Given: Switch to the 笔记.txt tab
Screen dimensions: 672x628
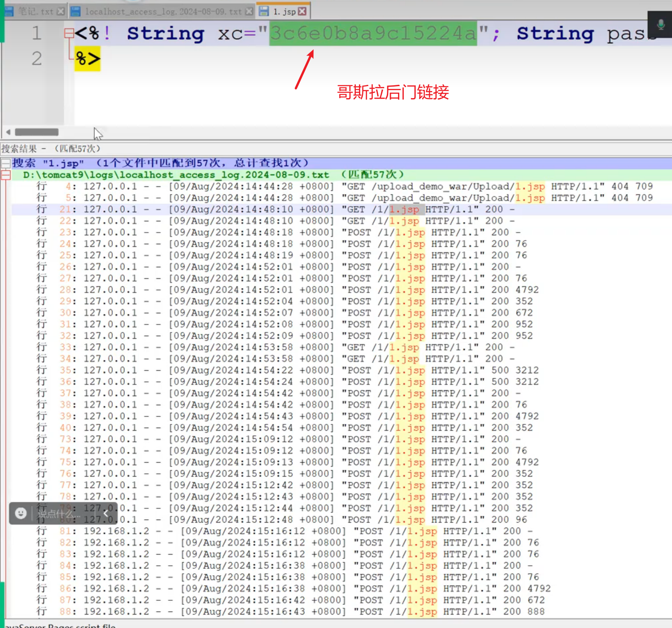Looking at the screenshot, I should tap(36, 12).
